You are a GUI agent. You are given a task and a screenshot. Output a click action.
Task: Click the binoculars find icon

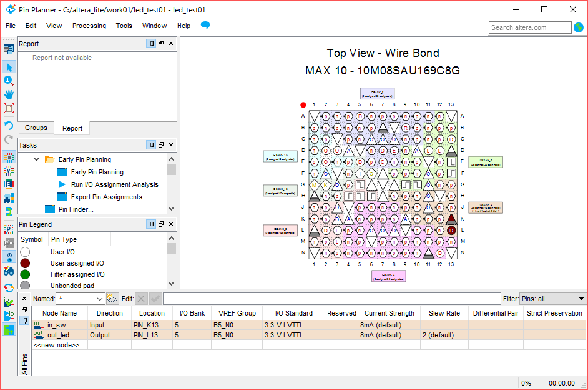9,271
